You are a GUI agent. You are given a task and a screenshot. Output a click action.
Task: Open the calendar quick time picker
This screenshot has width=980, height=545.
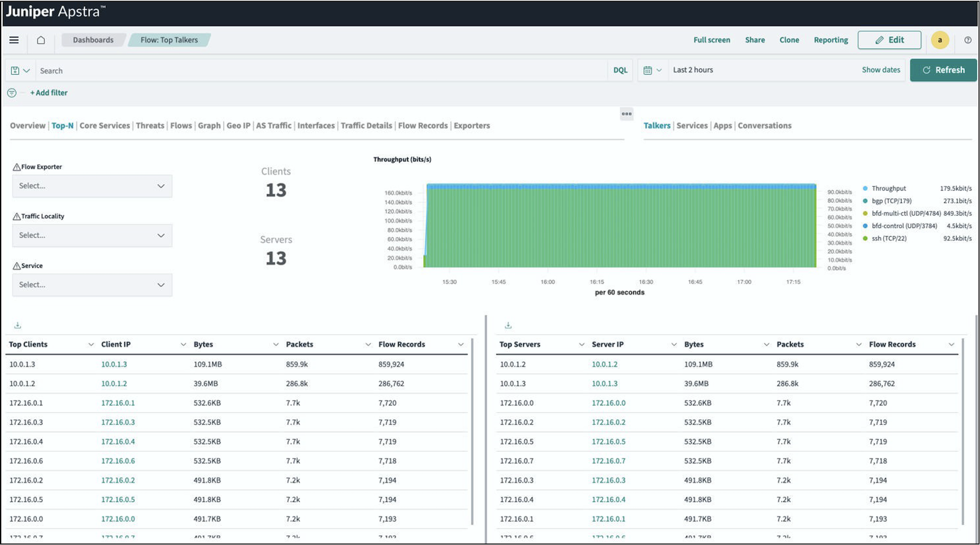(x=652, y=71)
